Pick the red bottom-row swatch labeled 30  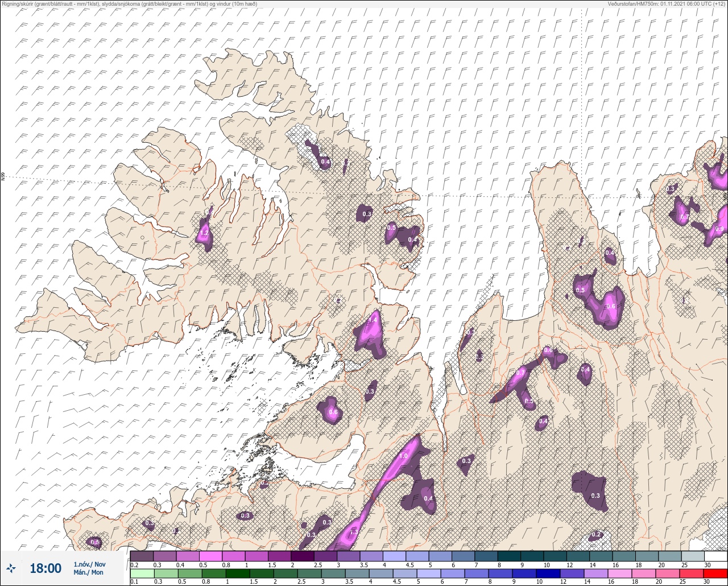(x=715, y=573)
